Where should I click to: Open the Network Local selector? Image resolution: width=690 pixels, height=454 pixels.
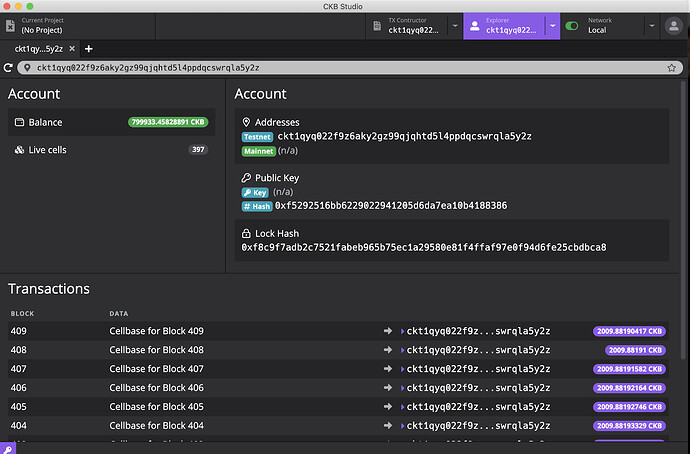[603, 26]
